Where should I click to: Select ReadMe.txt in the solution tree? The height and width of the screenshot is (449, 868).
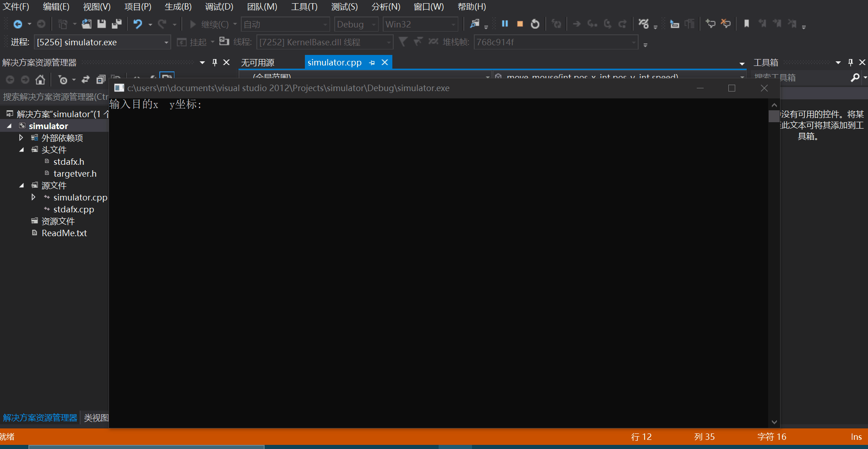tap(64, 233)
